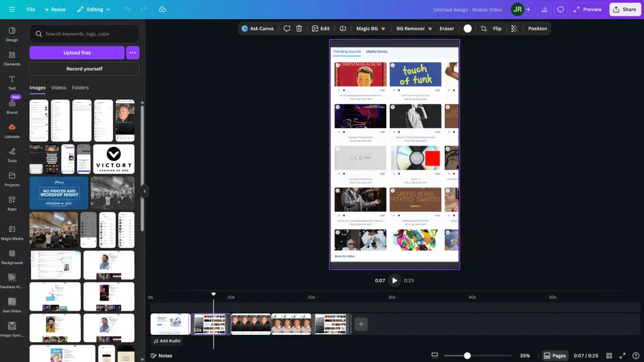Open grid view of pages
The image size is (644, 362).
609,356
